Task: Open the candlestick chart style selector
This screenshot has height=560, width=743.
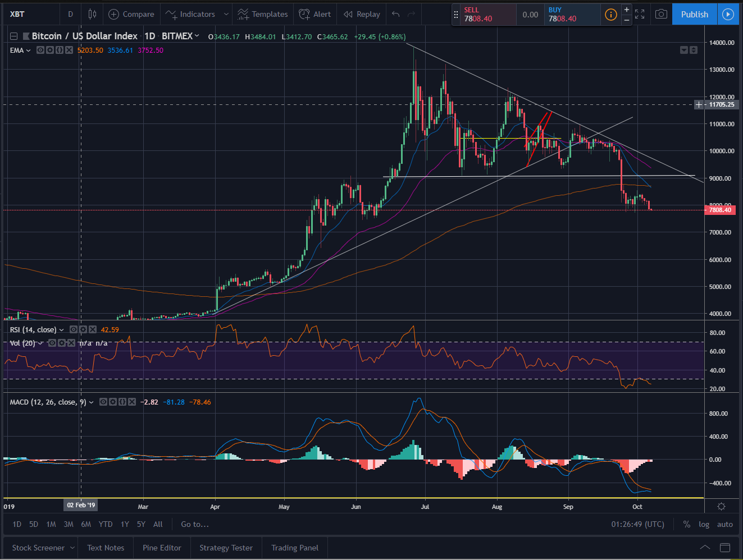Action: tap(92, 14)
